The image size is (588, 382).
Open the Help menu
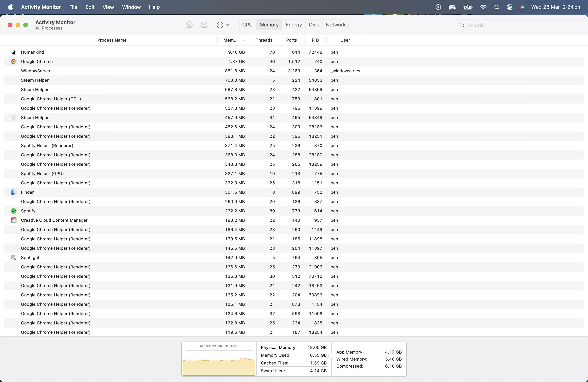[154, 7]
